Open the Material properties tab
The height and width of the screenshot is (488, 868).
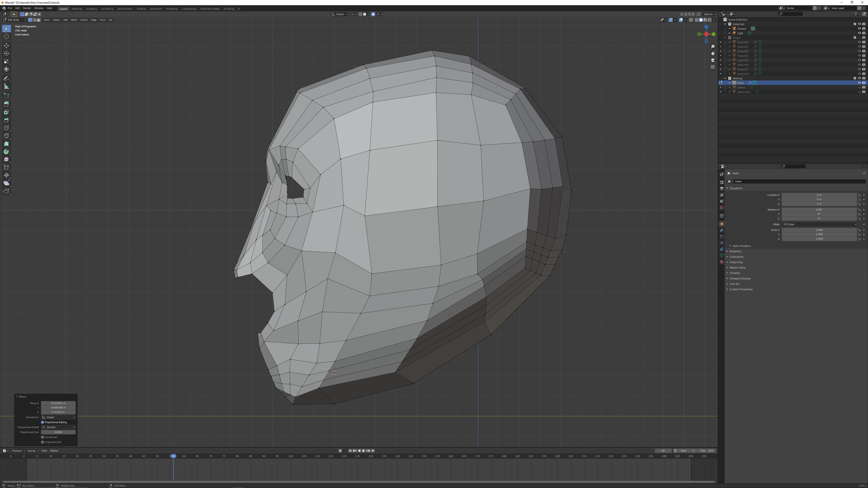(x=722, y=262)
